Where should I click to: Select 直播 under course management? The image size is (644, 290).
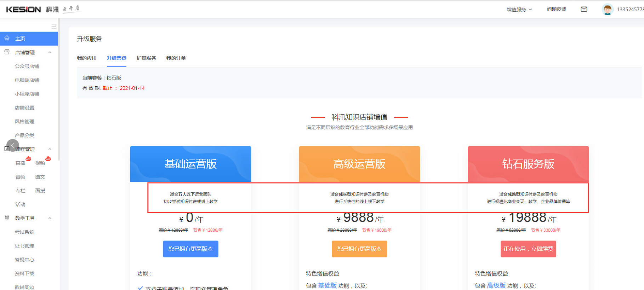click(x=21, y=163)
